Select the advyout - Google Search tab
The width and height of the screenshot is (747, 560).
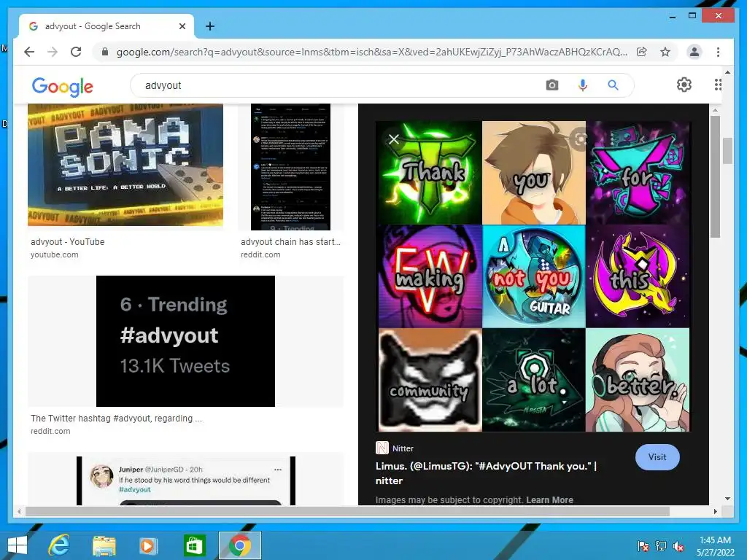click(x=107, y=26)
